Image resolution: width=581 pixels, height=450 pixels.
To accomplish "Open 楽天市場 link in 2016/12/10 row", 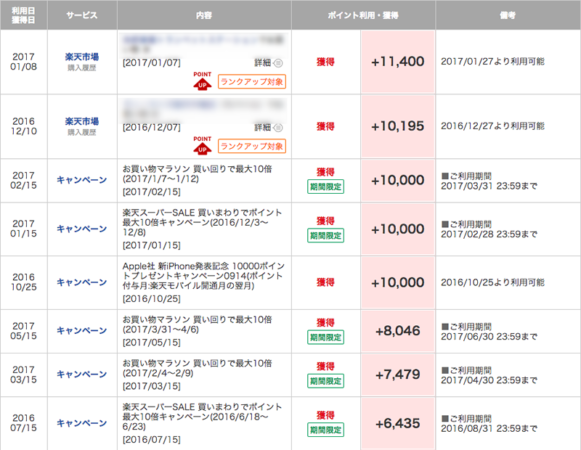I will pos(82,121).
